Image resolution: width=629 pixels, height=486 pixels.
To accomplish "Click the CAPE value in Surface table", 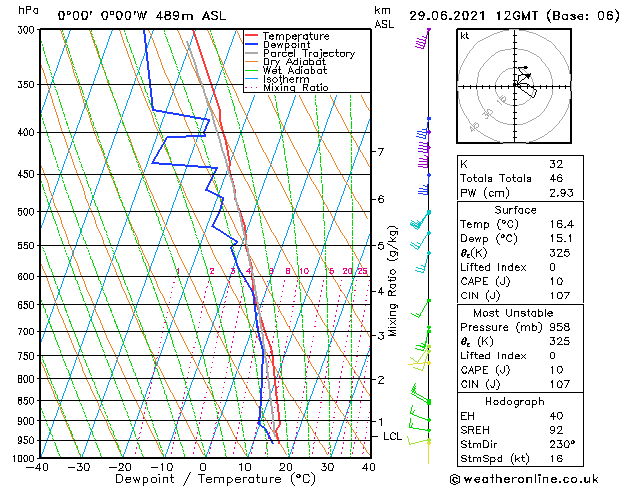I will (x=556, y=281).
